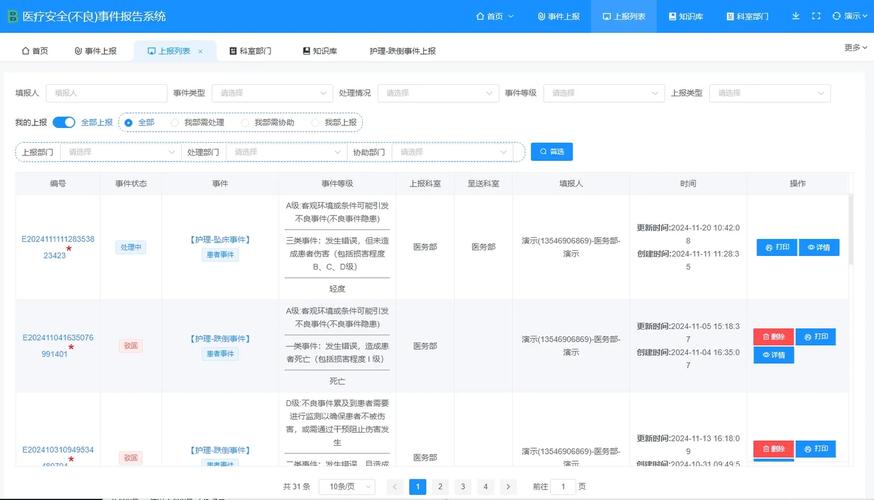Open 护理-跌倒事件 link in second row

tap(220, 339)
